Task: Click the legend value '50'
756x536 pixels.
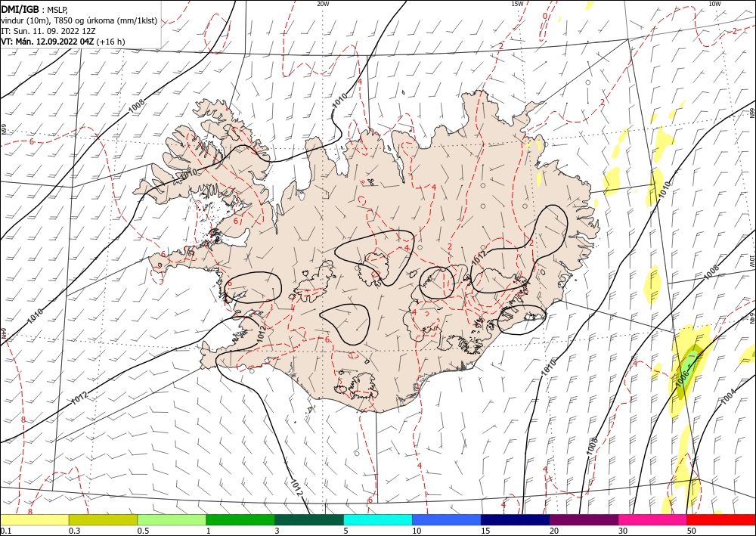Action: (692, 531)
